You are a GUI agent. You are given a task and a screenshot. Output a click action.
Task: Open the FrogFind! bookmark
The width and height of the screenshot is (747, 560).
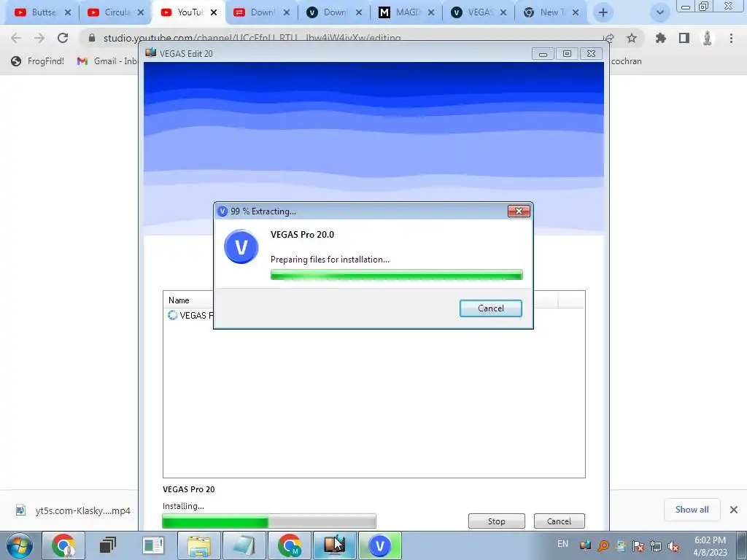coord(38,61)
